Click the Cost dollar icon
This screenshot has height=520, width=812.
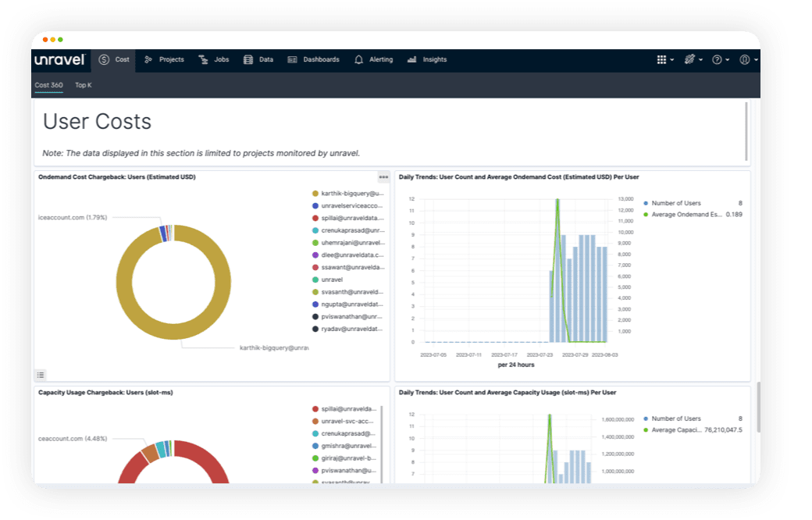point(104,59)
